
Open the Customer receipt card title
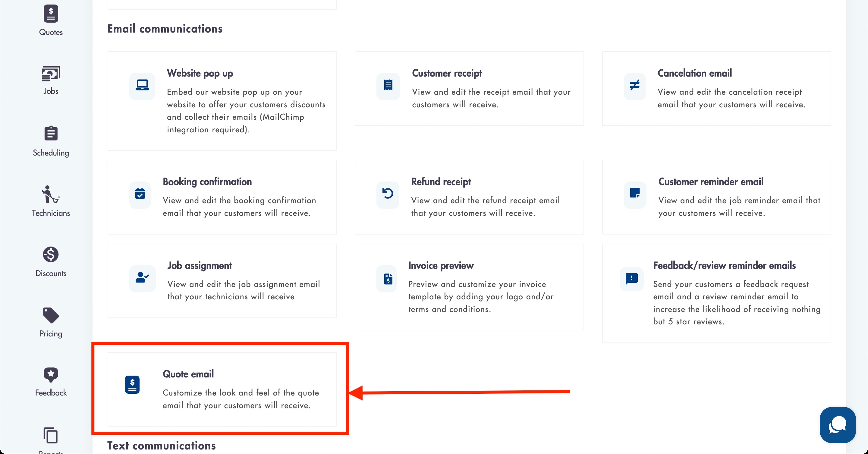click(447, 73)
